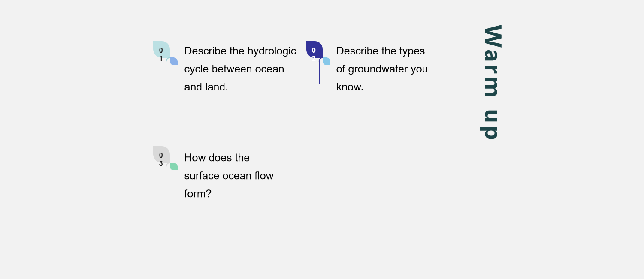Click the light teal "01" leaf badge

click(x=161, y=50)
